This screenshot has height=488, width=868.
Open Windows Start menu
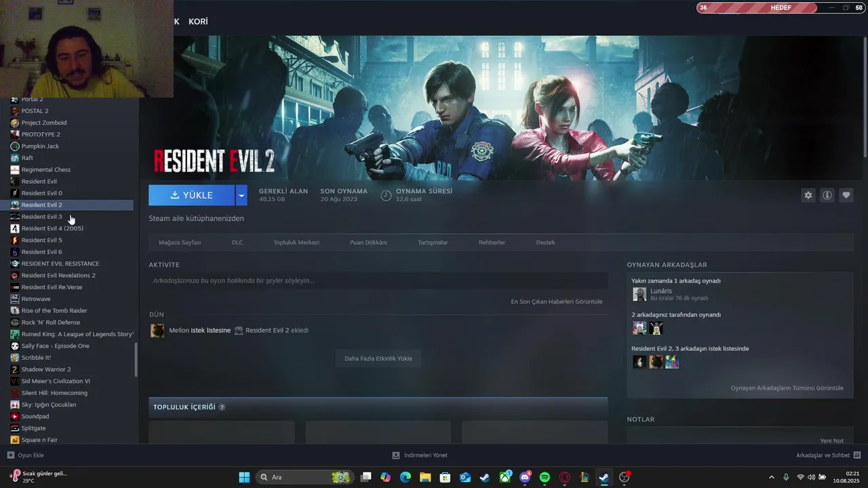[x=244, y=477]
